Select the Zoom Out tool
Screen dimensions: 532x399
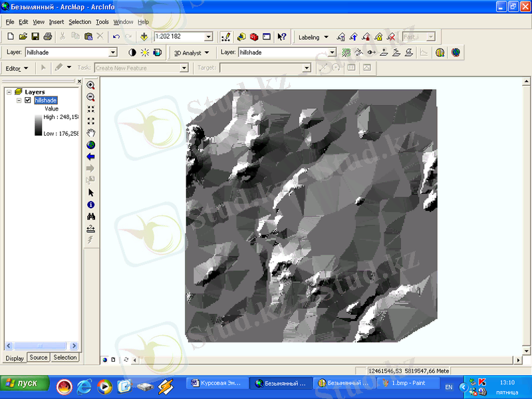91,97
